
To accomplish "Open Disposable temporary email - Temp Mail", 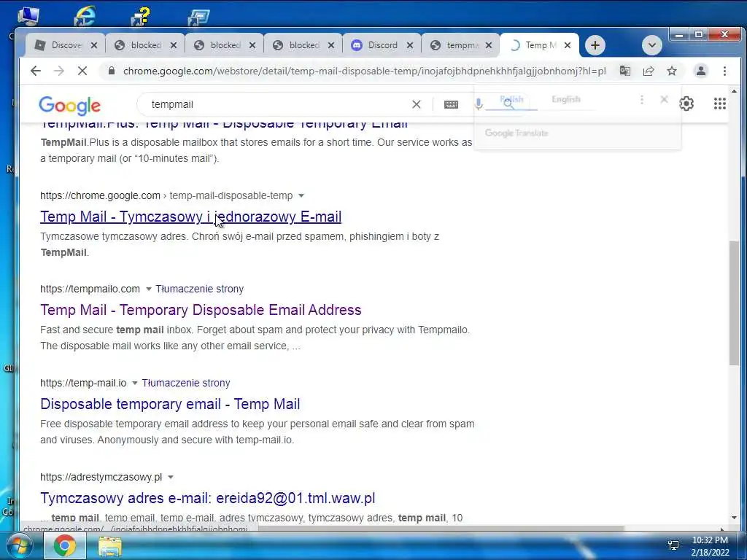I will point(170,404).
